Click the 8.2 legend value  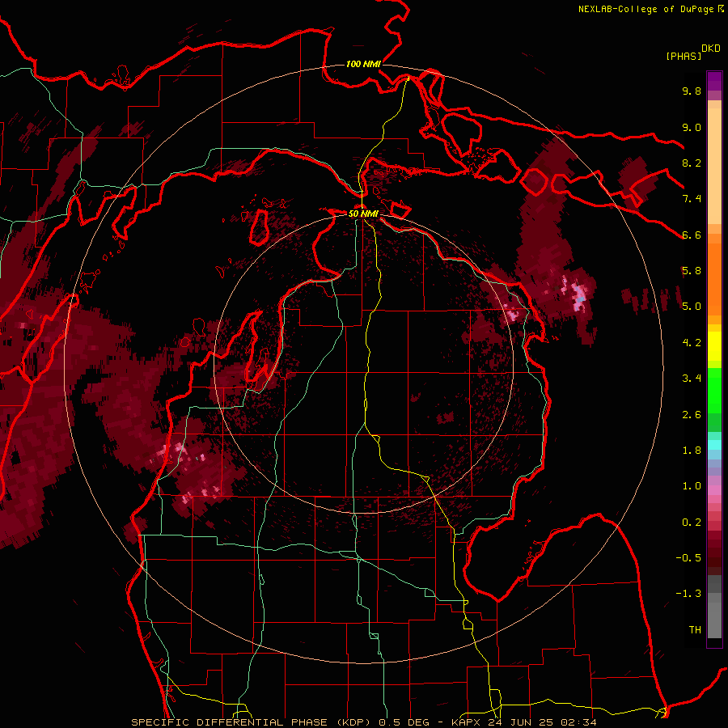tap(692, 163)
